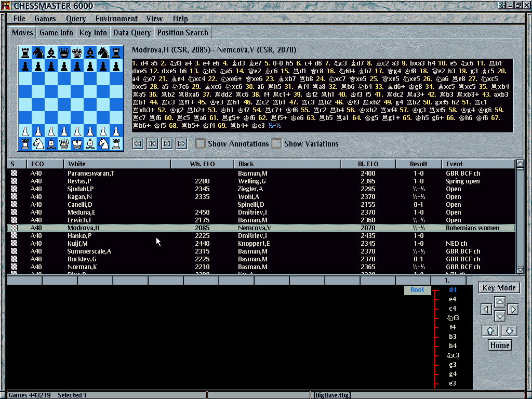This screenshot has height=399, width=532.
Task: Step back one move
Action: click(152, 144)
